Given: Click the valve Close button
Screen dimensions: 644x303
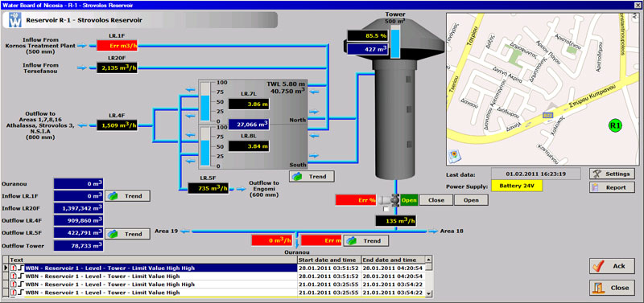Looking at the screenshot, I should [436, 200].
